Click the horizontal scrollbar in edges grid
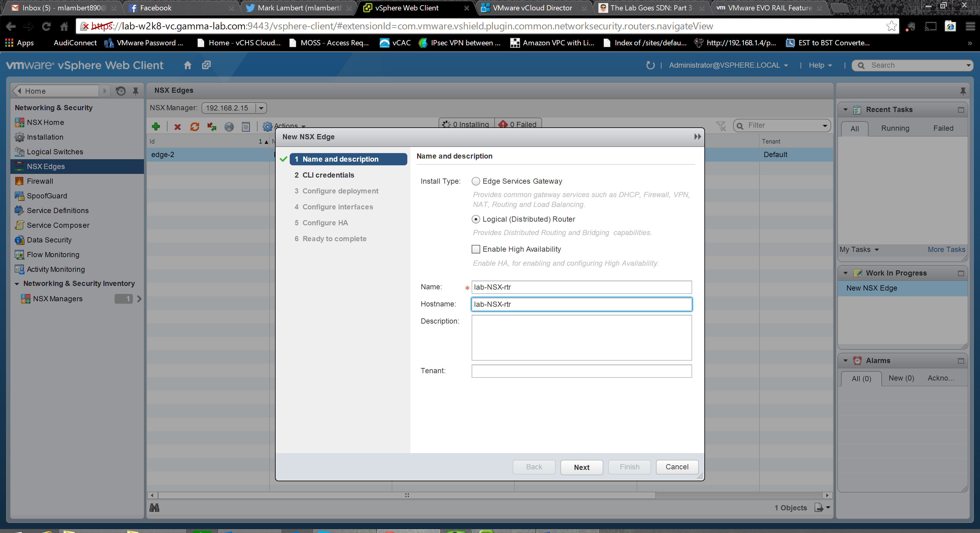980x533 pixels. tap(407, 495)
